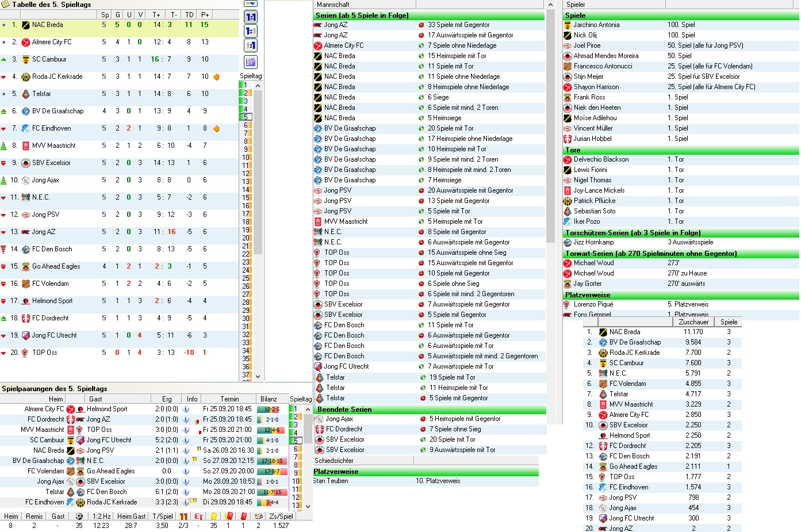801x532 pixels.
Task: Select referee Stan Teuben row
Action: [426, 481]
